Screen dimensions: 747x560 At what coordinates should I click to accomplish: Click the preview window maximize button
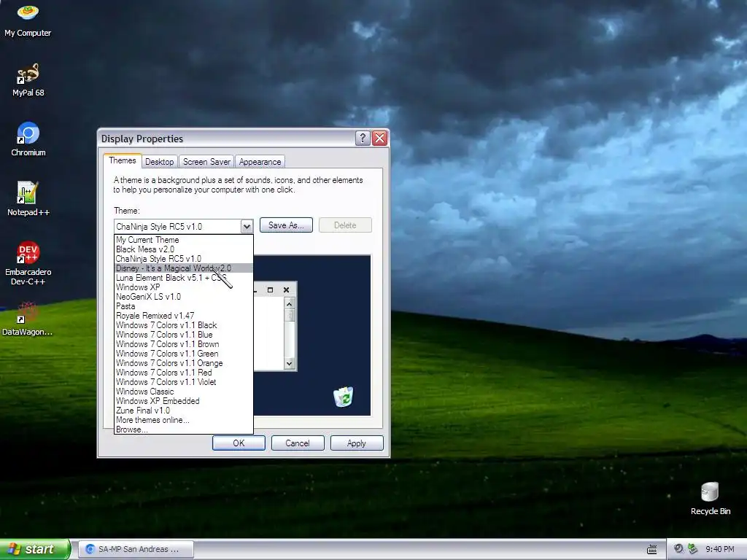(270, 289)
